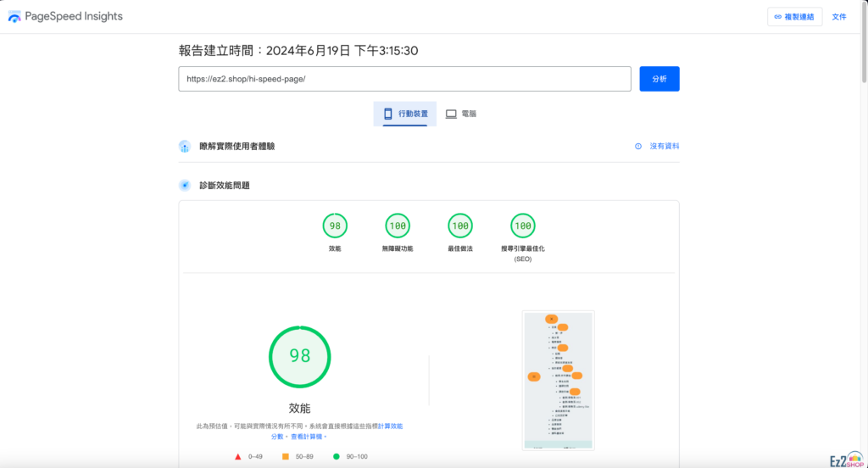Click the real user experience section icon
The width and height of the screenshot is (868, 468).
point(185,147)
